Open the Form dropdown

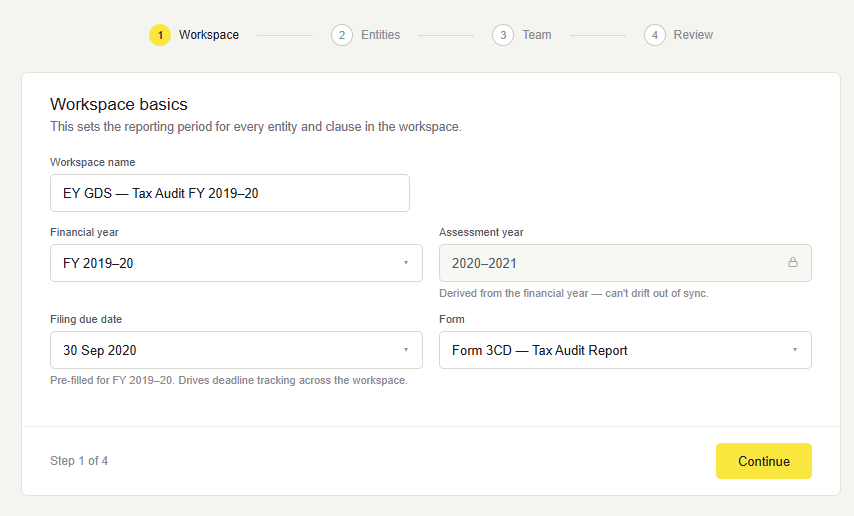pos(625,350)
